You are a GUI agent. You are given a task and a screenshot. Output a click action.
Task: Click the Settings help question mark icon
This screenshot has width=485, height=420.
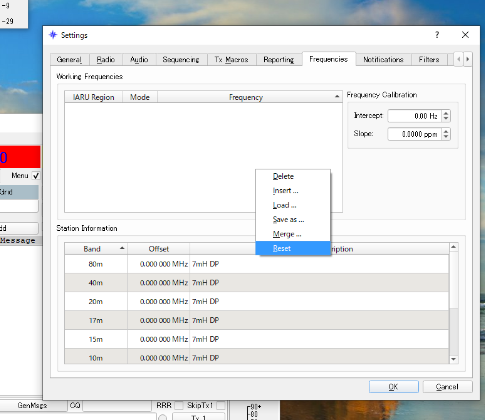coord(437,35)
